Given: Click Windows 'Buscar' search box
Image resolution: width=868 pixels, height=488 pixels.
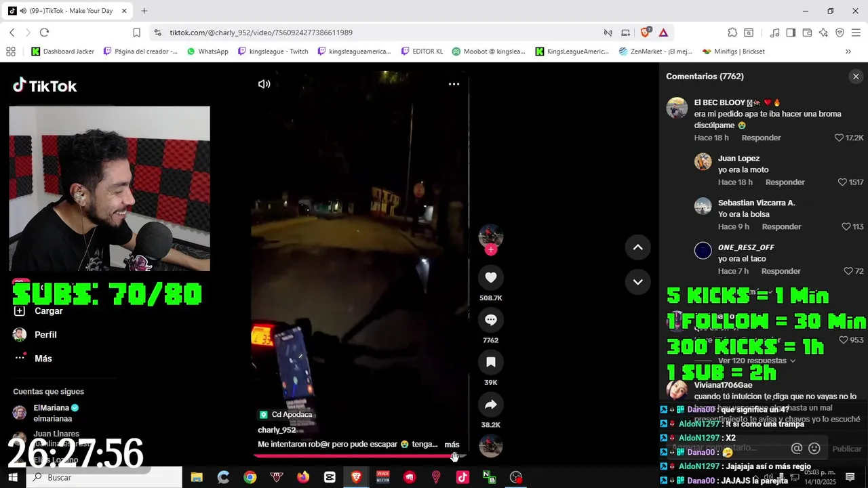Looking at the screenshot, I should pos(104,477).
